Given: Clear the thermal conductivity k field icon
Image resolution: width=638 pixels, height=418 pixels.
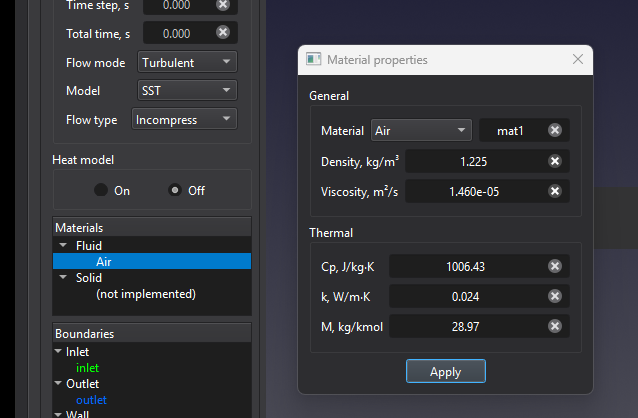Looking at the screenshot, I should click(x=554, y=296).
